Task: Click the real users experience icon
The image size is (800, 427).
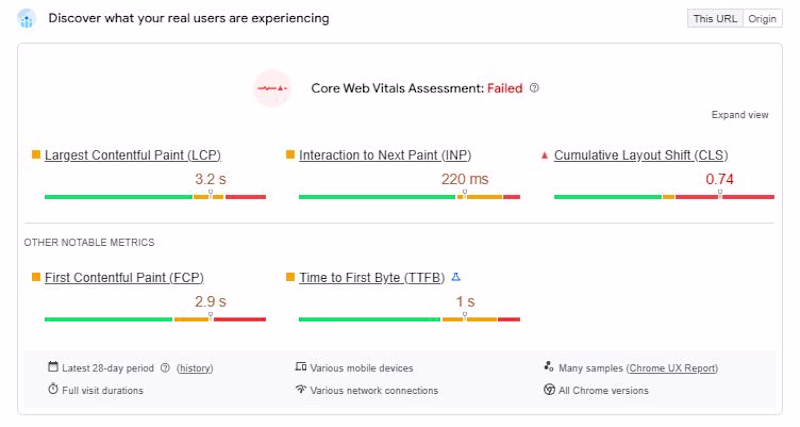Action: 27,18
